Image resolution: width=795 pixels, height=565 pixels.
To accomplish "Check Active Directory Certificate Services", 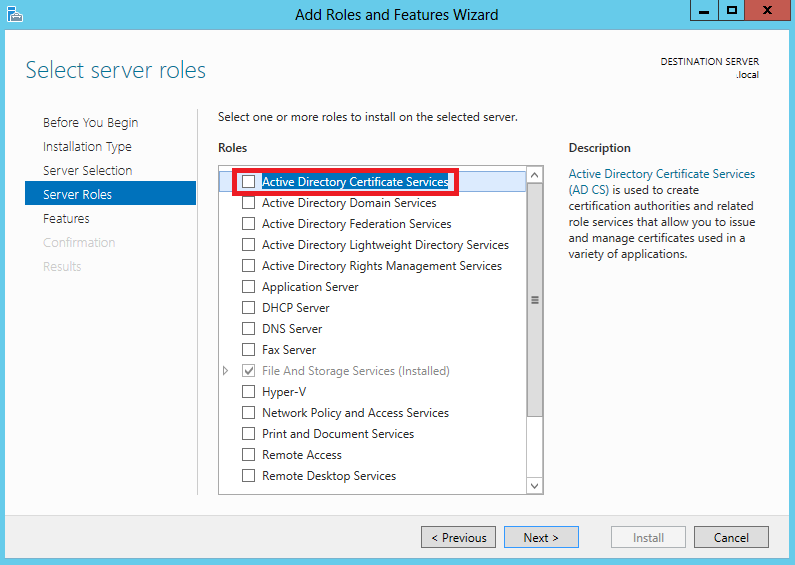I will tap(248, 182).
